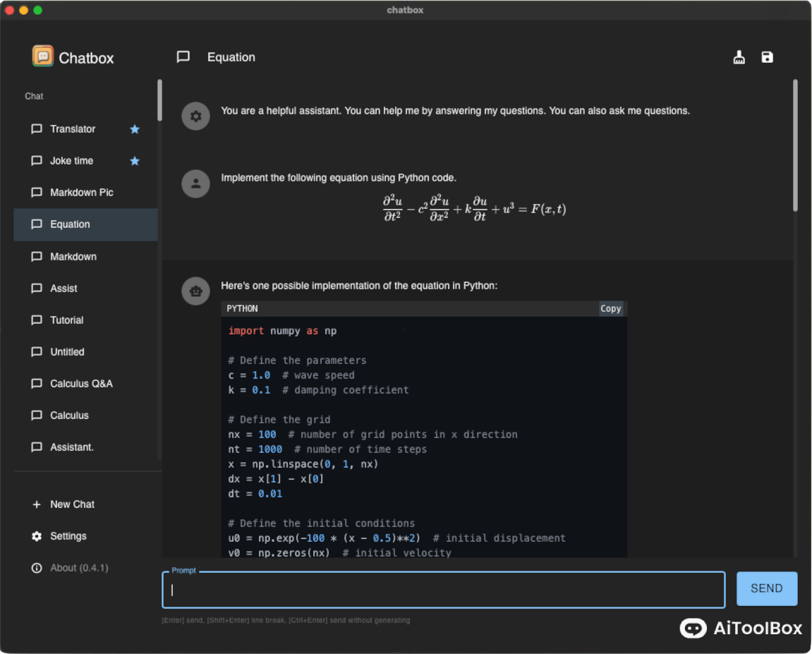Select the Calculus Q&A chat
The width and height of the screenshot is (812, 654).
[x=81, y=384]
